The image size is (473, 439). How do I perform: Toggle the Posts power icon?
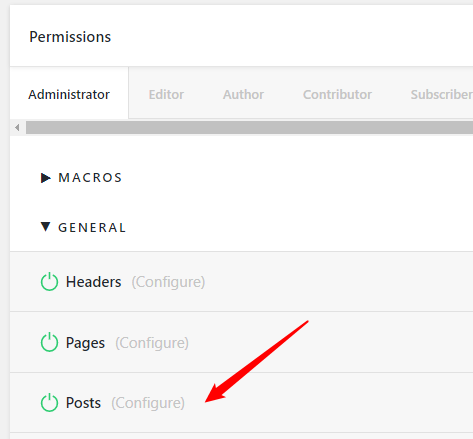click(49, 403)
